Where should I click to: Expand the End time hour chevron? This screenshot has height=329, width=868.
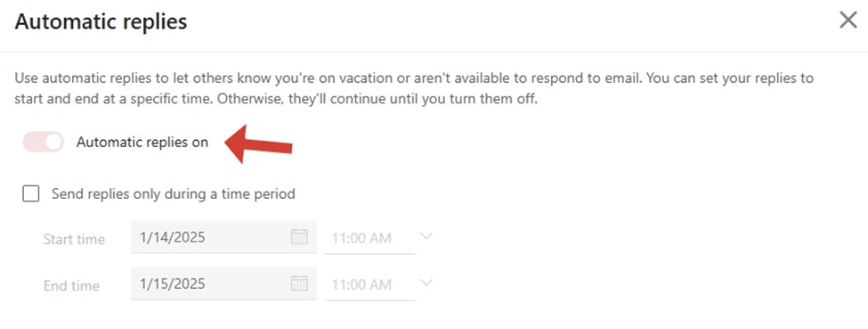click(426, 283)
